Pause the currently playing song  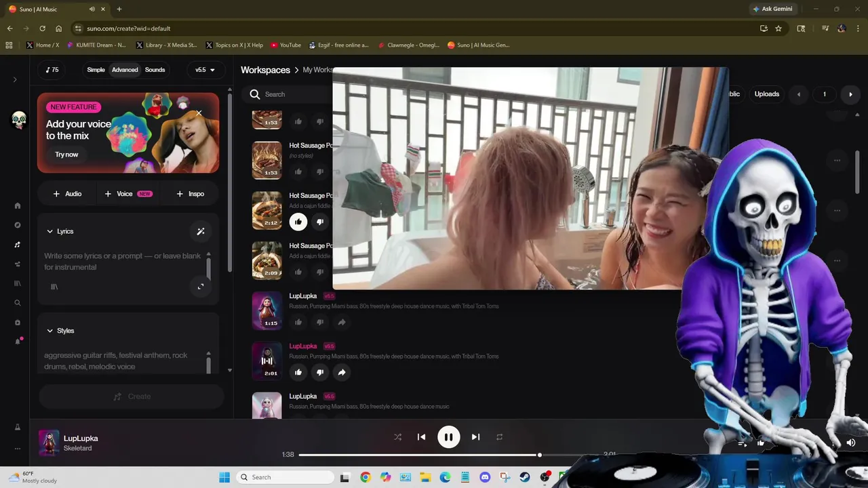[x=448, y=437]
